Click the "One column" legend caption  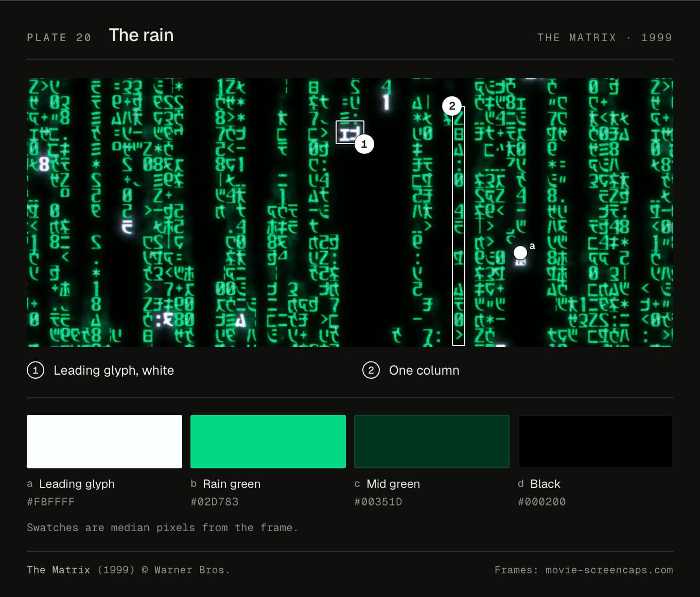[424, 370]
